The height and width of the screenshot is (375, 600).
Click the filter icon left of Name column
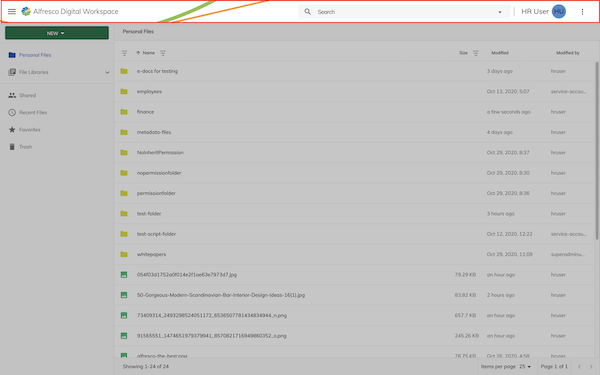click(124, 53)
